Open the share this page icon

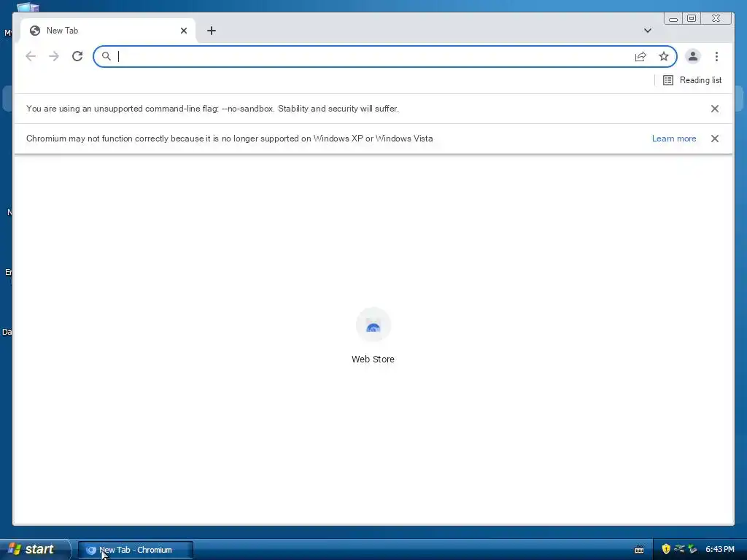click(640, 56)
